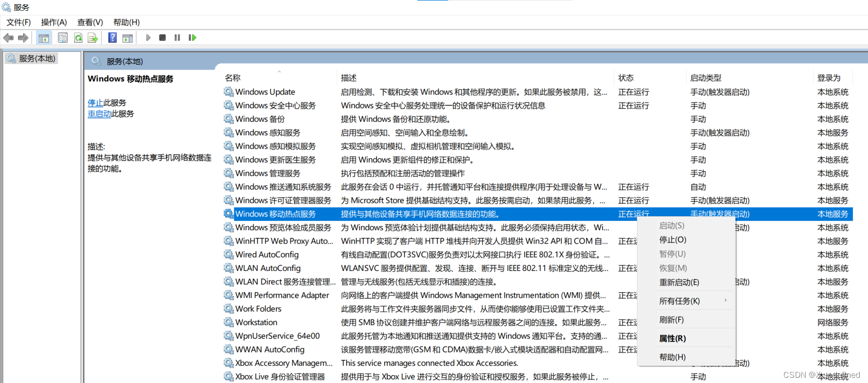Screen dimensions: 868x383
Task: Click the icon in the 服务(本地) pane header
Action: pyautogui.click(x=96, y=61)
